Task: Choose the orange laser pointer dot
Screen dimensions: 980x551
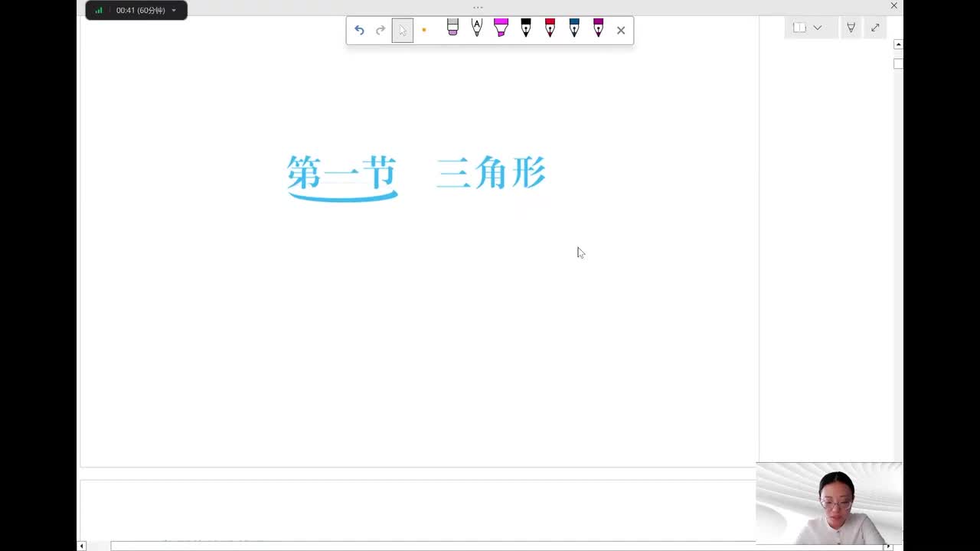Action: click(x=424, y=31)
